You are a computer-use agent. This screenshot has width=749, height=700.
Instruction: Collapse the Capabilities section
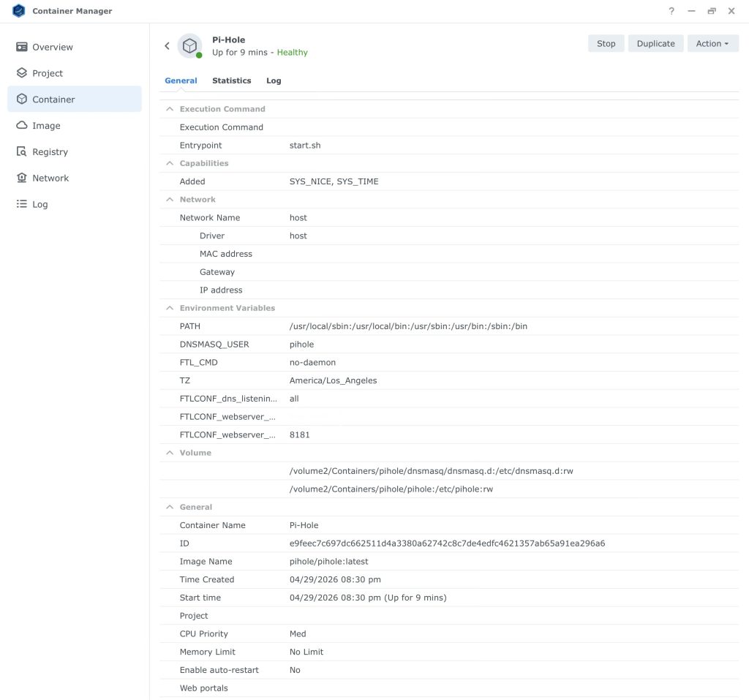[170, 163]
